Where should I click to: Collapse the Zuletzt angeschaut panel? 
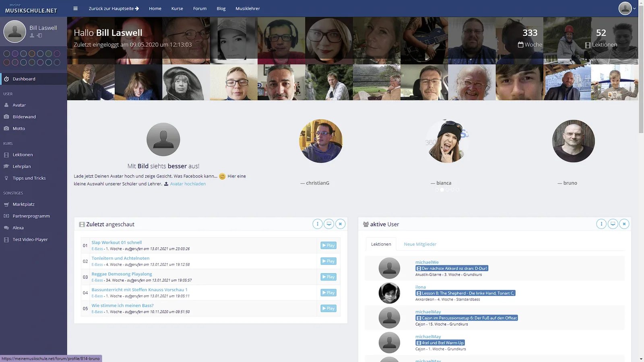coord(318,224)
